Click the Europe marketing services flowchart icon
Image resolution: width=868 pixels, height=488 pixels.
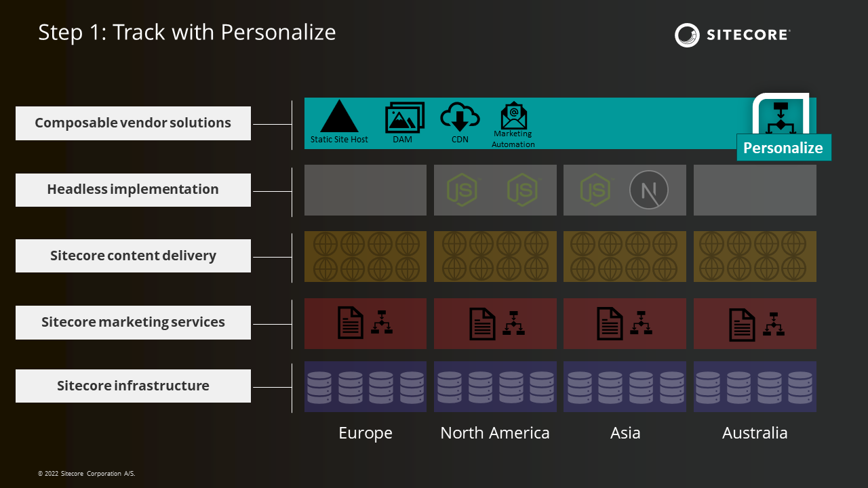click(x=382, y=323)
